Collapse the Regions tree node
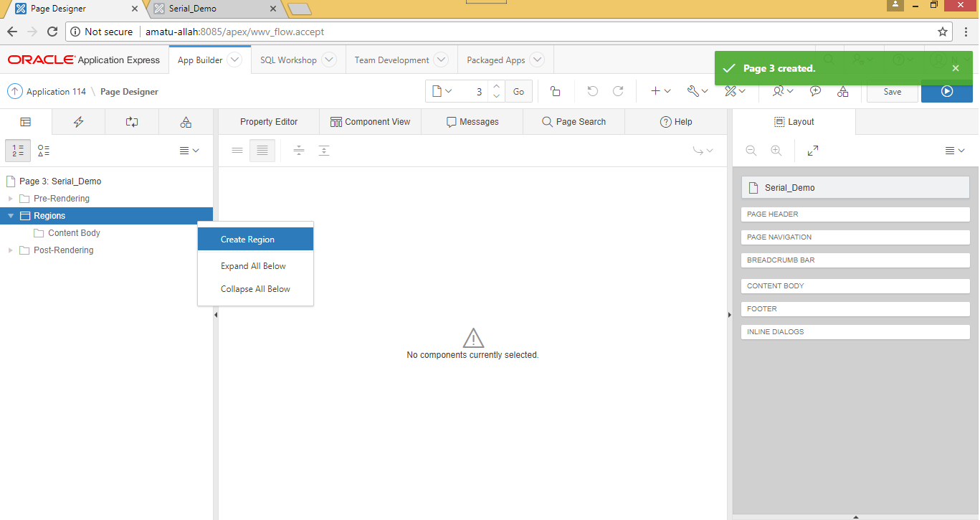This screenshot has height=520, width=980. click(10, 215)
